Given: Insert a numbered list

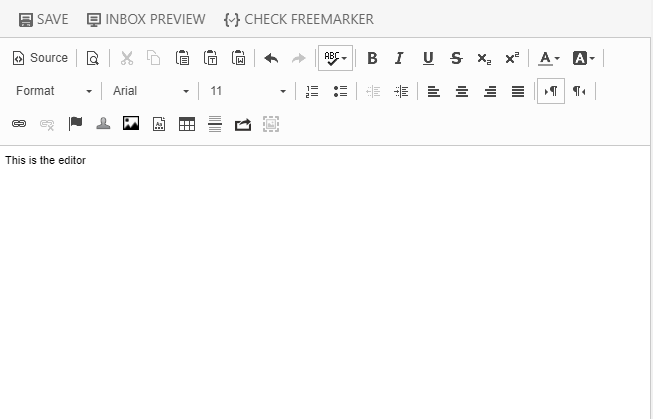Looking at the screenshot, I should 312,91.
